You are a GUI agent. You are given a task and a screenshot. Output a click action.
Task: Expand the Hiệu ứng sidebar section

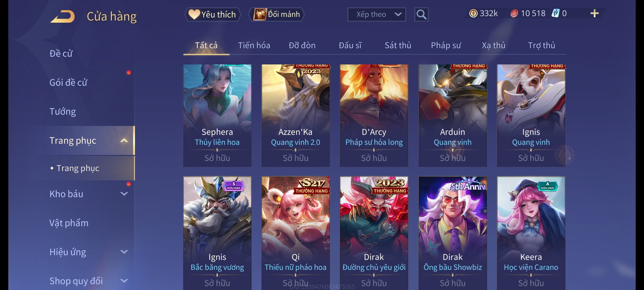point(124,252)
